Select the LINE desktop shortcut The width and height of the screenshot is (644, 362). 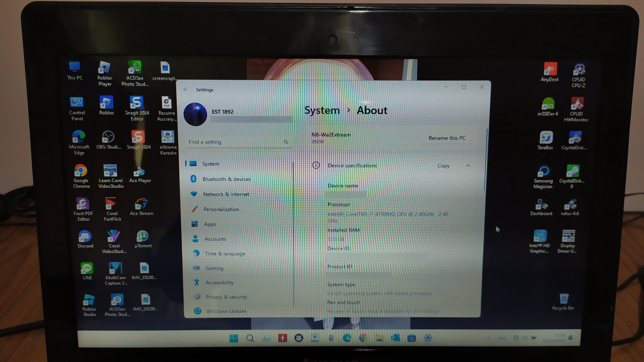[x=87, y=271]
